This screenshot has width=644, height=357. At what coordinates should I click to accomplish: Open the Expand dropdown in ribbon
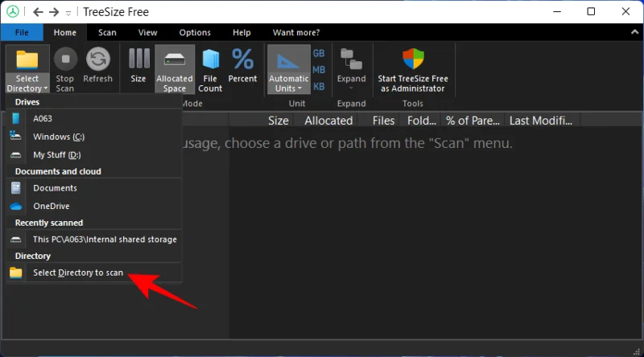(351, 69)
